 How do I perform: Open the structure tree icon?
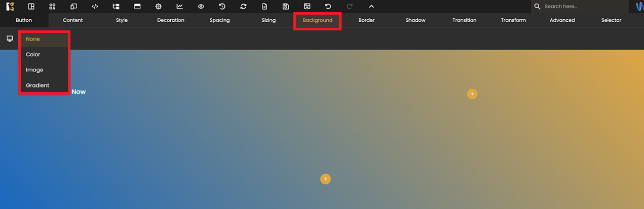(116, 7)
